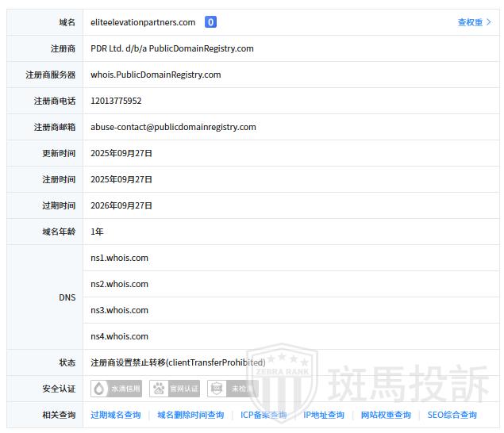Select the ns1.whois.com DNS entry
This screenshot has width=504, height=433.
119,258
